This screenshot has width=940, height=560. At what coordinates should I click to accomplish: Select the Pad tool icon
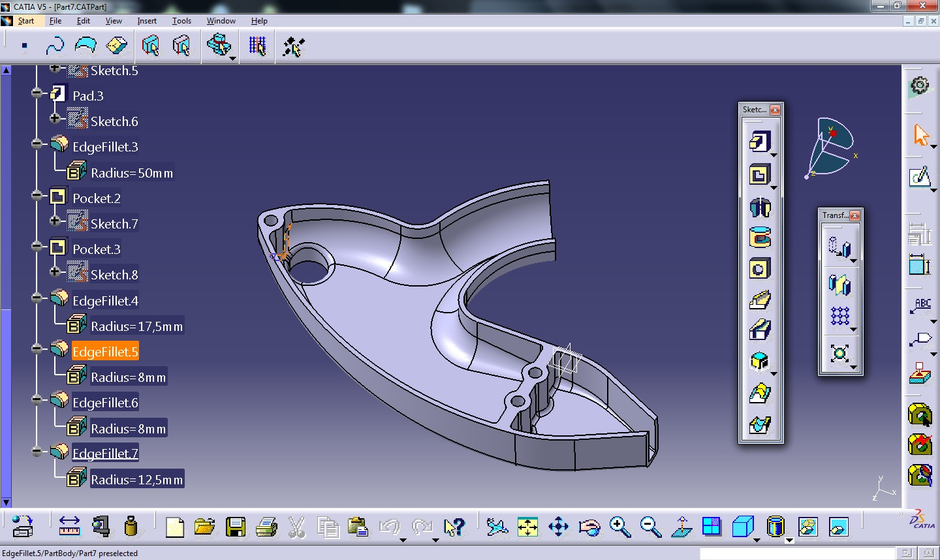759,141
